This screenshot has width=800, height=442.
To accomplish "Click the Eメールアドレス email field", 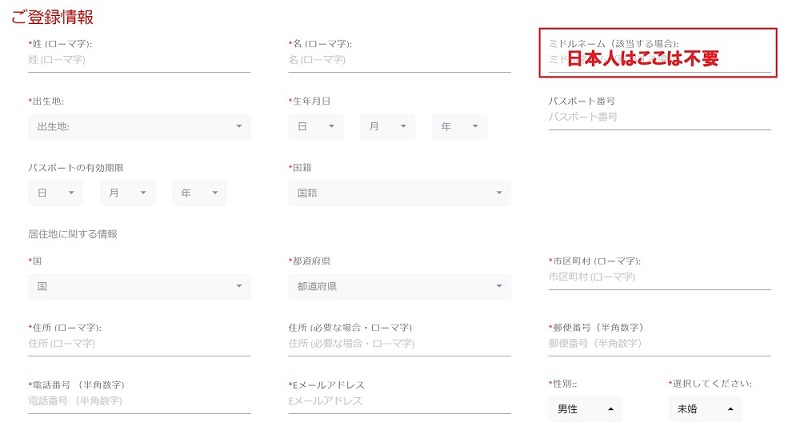I will [x=399, y=401].
